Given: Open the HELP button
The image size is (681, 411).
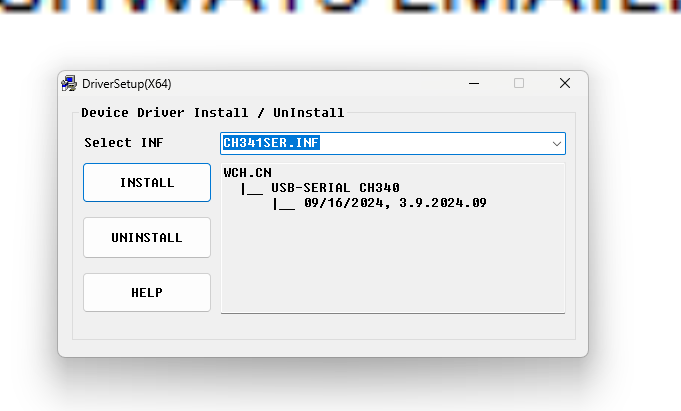Looking at the screenshot, I should pos(147,292).
